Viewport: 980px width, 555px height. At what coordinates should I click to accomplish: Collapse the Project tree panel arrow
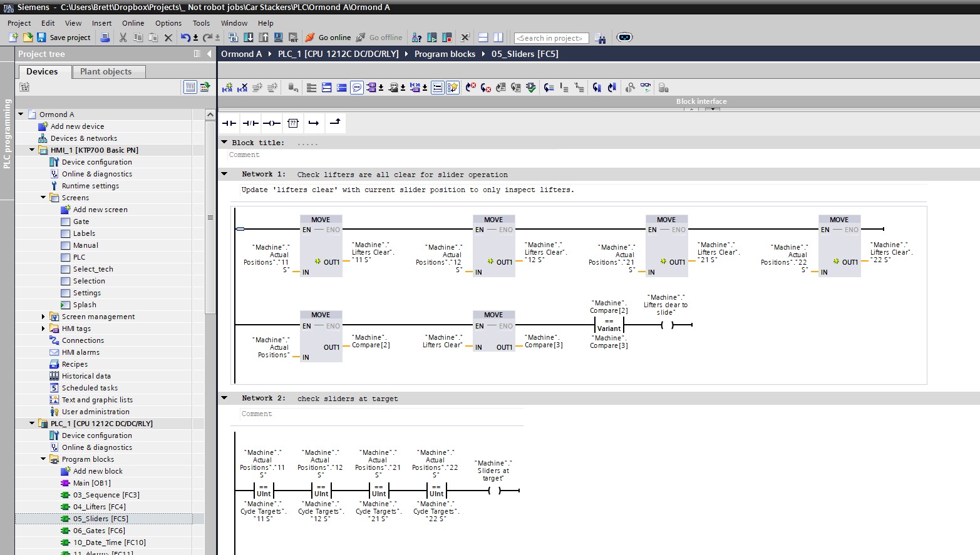click(x=209, y=54)
